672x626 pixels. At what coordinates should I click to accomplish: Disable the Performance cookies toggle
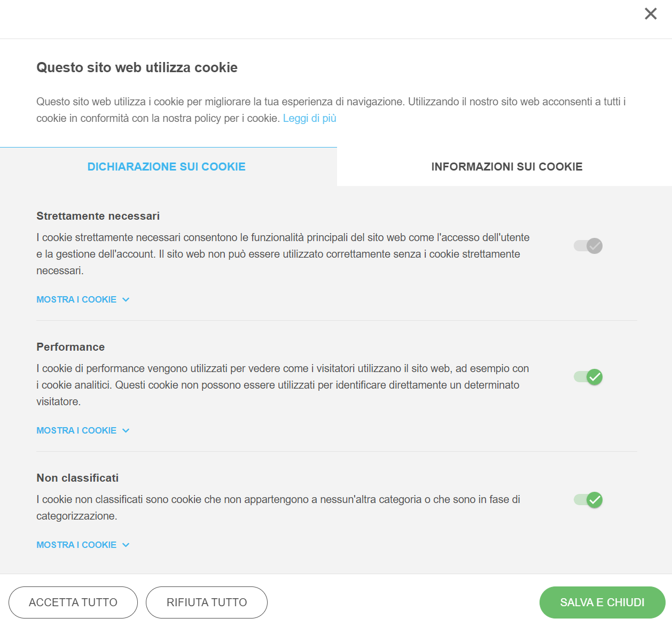(x=588, y=377)
